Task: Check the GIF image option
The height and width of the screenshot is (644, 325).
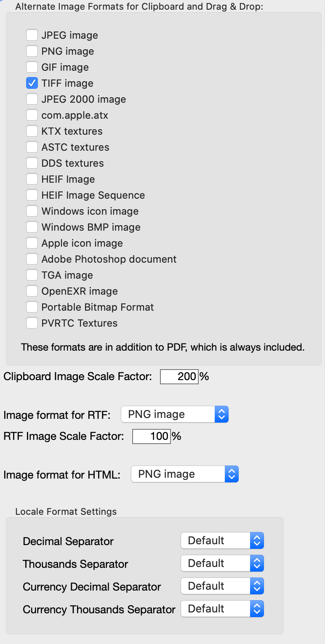Action: (x=32, y=67)
